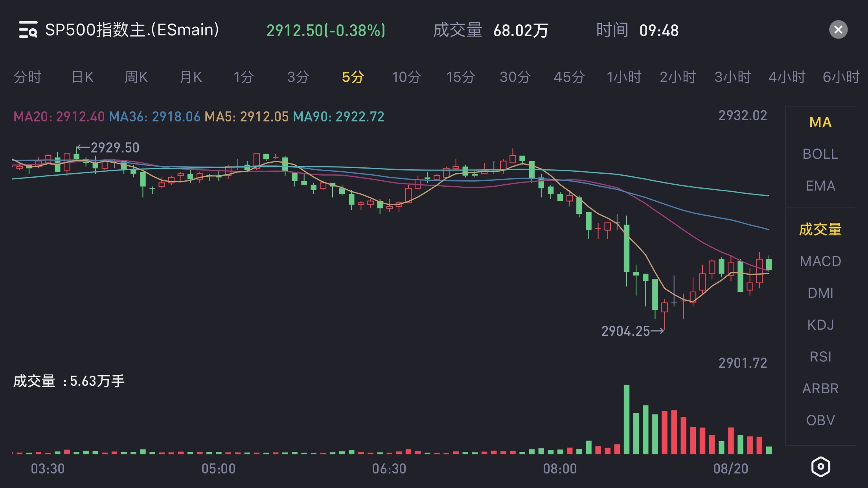This screenshot has width=868, height=488.
Task: Click the 2901.72 lower axis price
Action: pyautogui.click(x=743, y=363)
